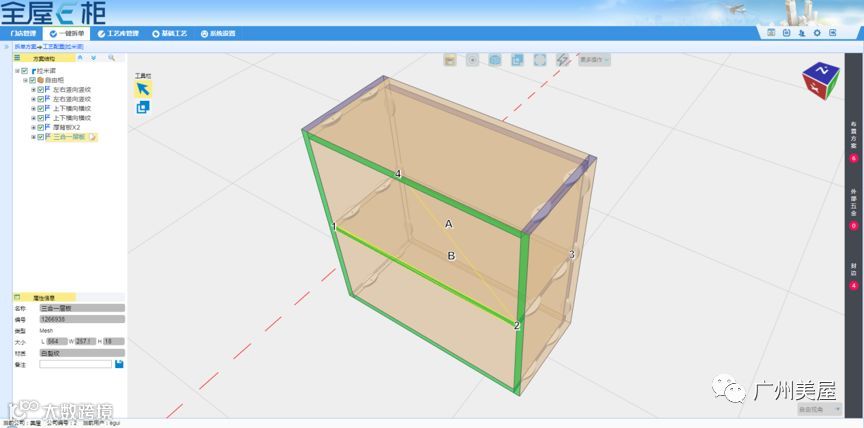Viewport: 864px width, 428px height.
Task: Click the list menu icon beside 方案结构
Action: tap(17, 58)
